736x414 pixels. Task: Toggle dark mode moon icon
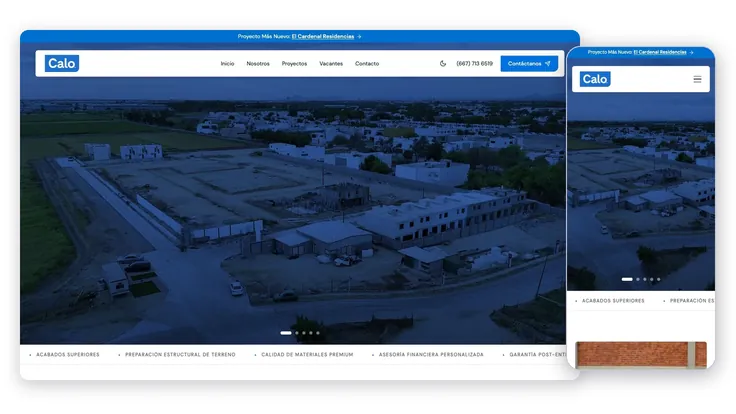443,63
